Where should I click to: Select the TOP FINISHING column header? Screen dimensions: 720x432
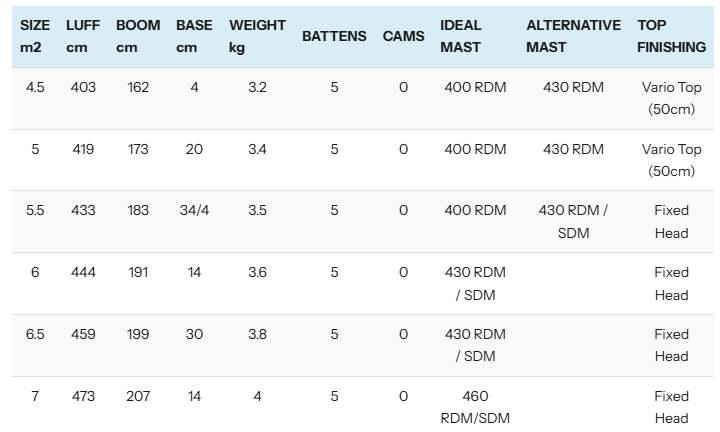[671, 36]
